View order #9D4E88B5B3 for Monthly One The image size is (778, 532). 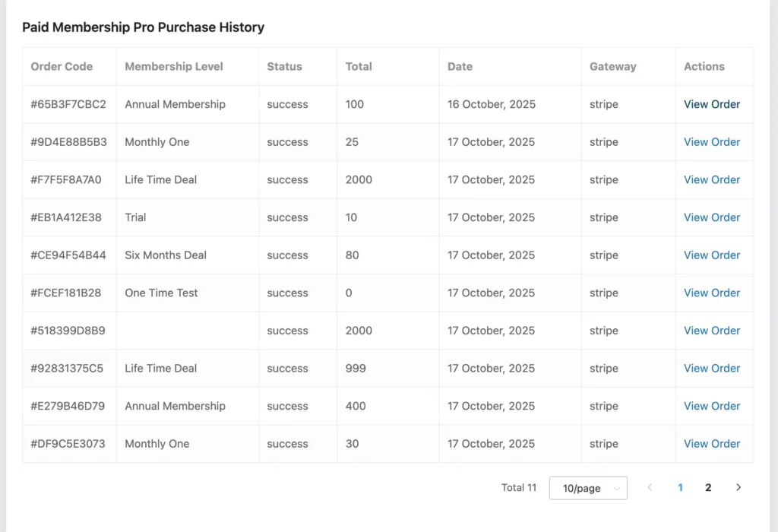click(712, 142)
